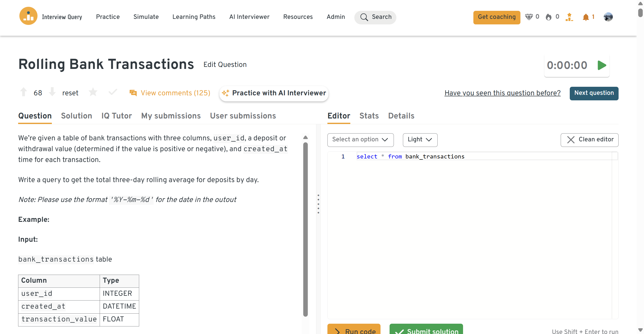Expand the Select an option dropdown

[360, 140]
